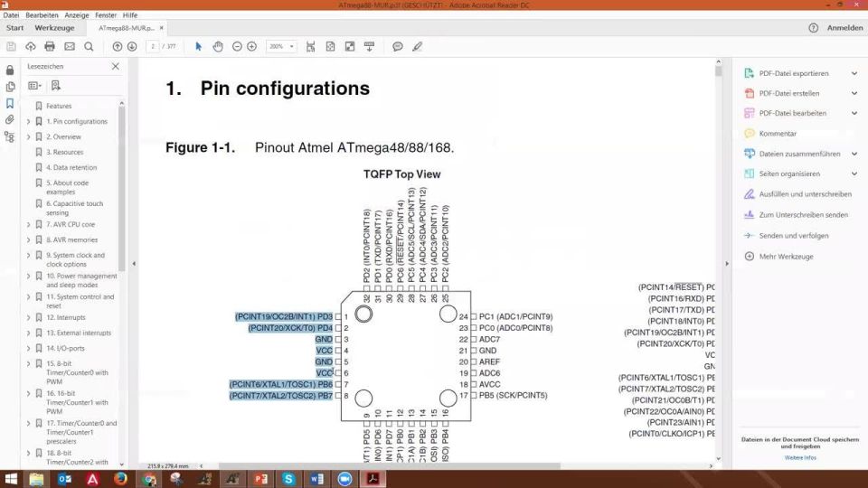The image size is (868, 488).
Task: Open the Bearbeiten menu
Action: [42, 15]
